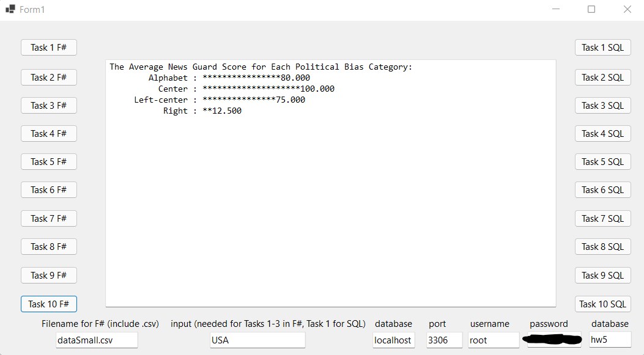Click the 'Left-center' result row with 75.000

[220, 100]
